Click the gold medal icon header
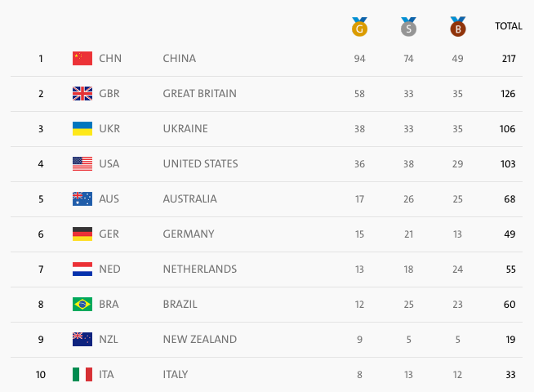Viewport: 534px width, 392px height. (x=359, y=27)
